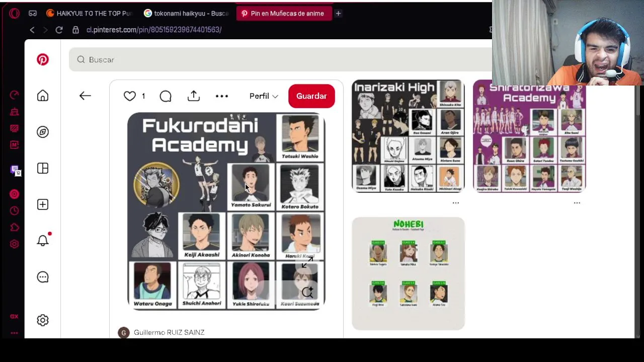Open more options dots on the pin

(x=222, y=96)
